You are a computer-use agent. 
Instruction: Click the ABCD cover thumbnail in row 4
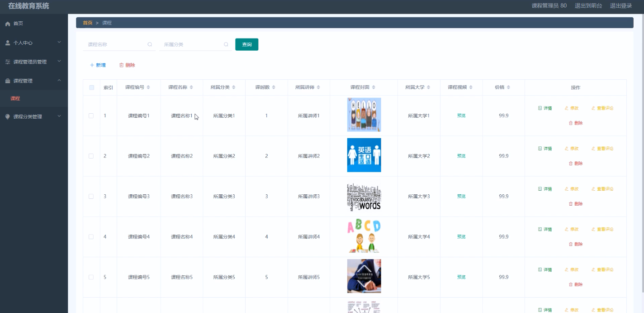(x=364, y=236)
